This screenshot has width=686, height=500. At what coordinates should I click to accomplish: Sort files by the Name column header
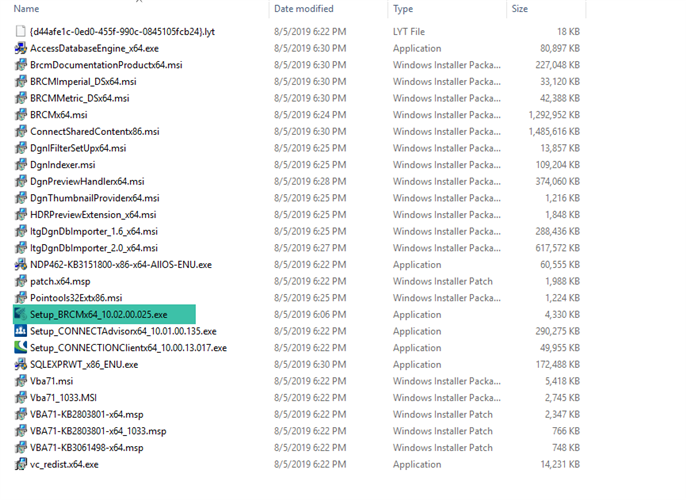pyautogui.click(x=26, y=9)
